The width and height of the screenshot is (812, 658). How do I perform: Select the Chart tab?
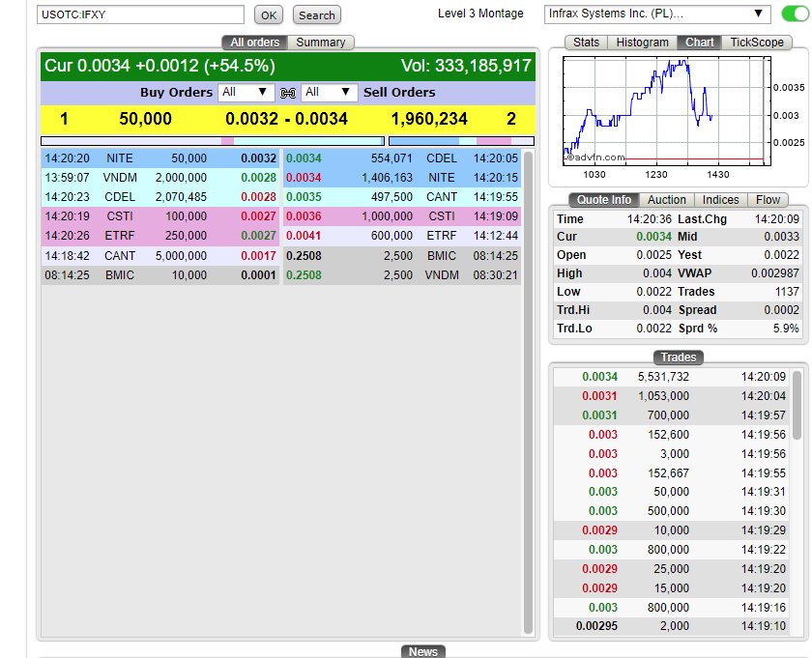pyautogui.click(x=700, y=43)
